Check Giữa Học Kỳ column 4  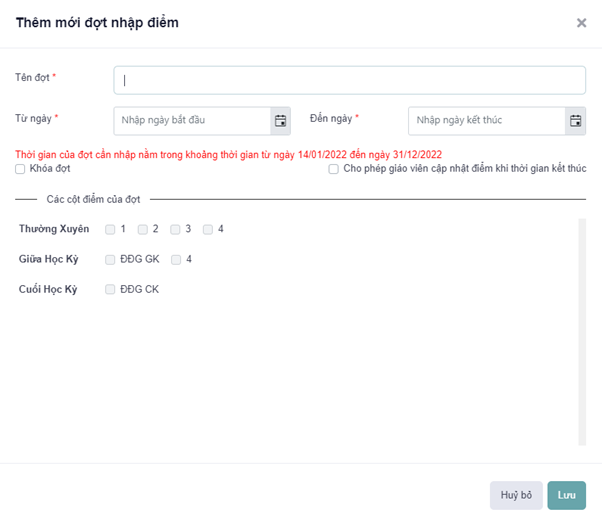(176, 260)
